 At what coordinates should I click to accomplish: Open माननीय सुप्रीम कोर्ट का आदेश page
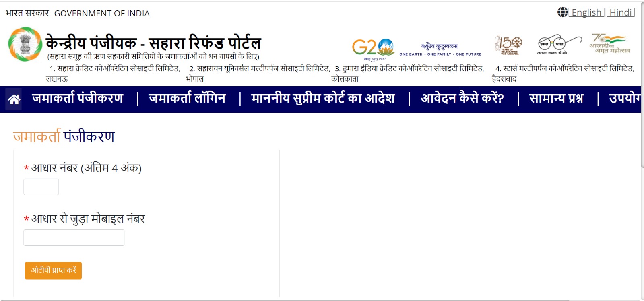[323, 99]
